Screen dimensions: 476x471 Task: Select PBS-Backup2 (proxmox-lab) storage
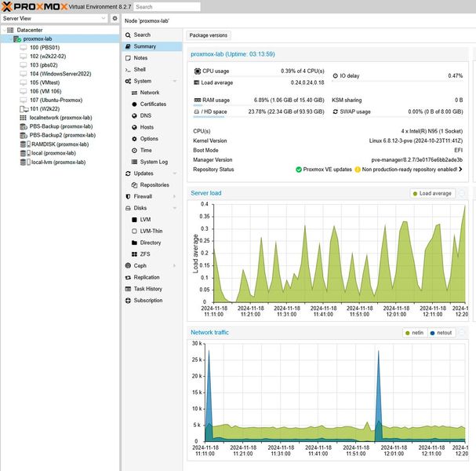(x=62, y=135)
